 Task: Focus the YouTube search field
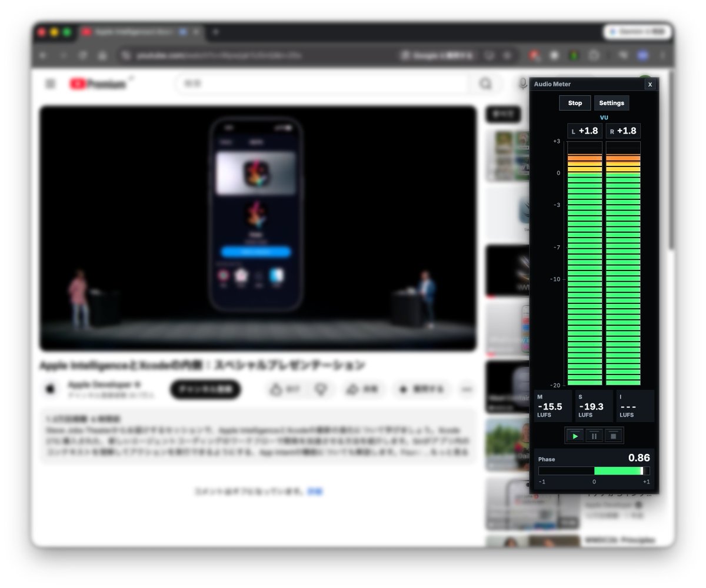click(322, 84)
